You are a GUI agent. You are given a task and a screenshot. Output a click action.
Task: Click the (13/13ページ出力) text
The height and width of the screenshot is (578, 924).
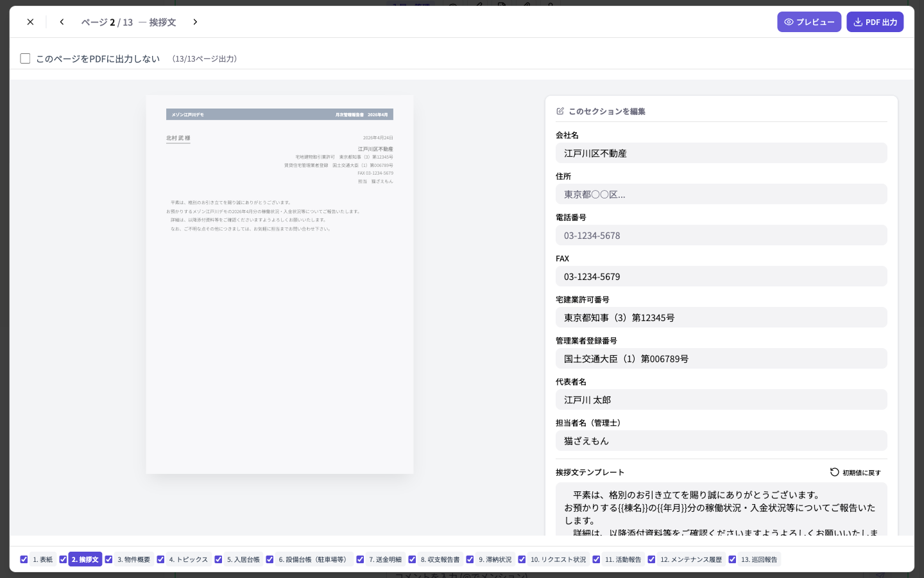[205, 58]
